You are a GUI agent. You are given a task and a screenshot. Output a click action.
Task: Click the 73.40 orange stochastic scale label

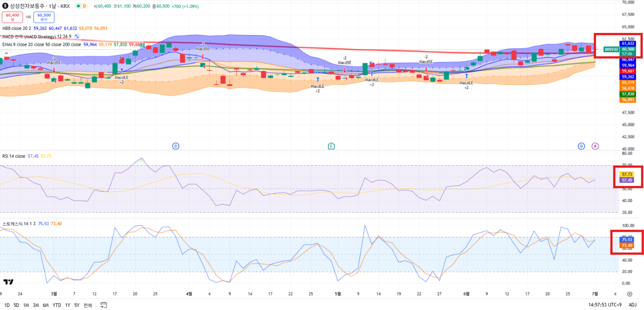[627, 245]
